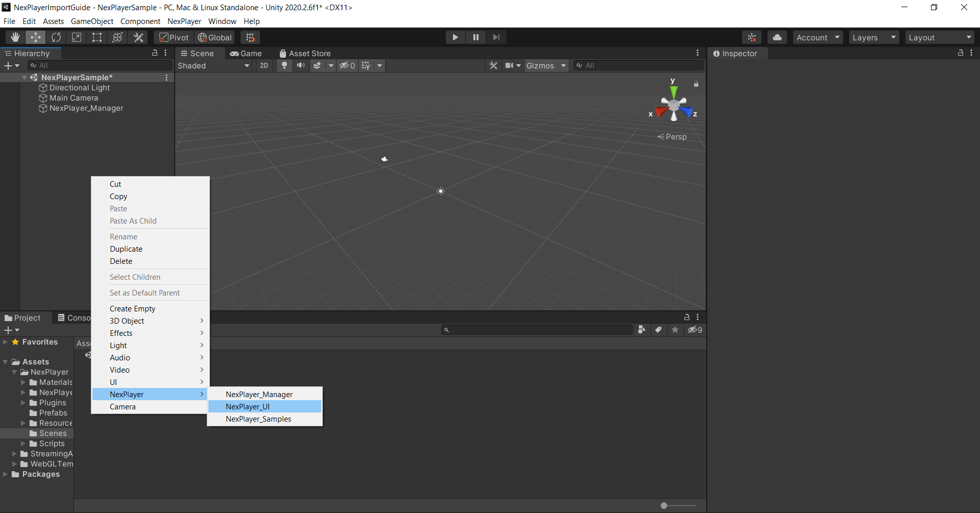
Task: Choose Duplicate in context menu
Action: (150, 249)
